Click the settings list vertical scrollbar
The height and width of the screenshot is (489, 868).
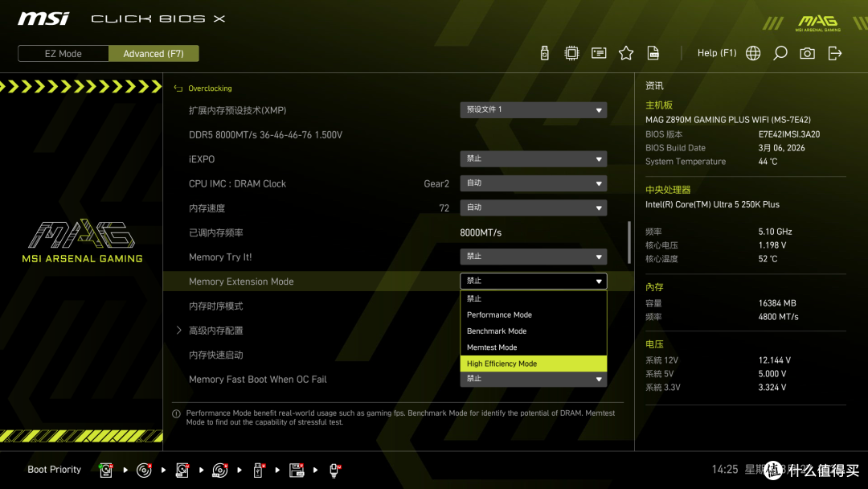tap(628, 243)
